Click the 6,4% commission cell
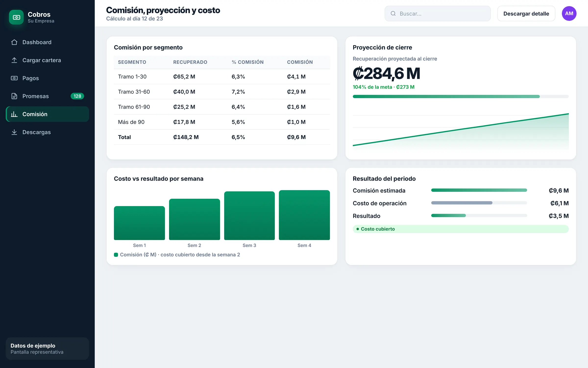 pos(238,107)
